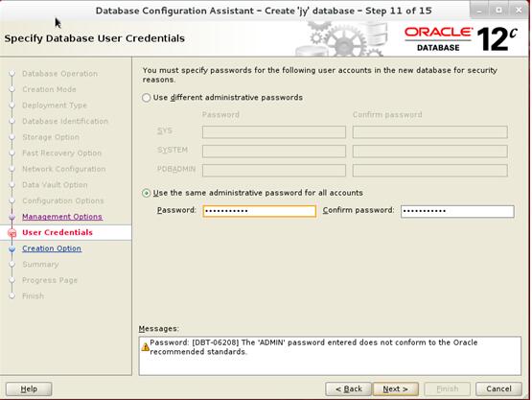Click the PDBADMIN password field

pos(274,171)
